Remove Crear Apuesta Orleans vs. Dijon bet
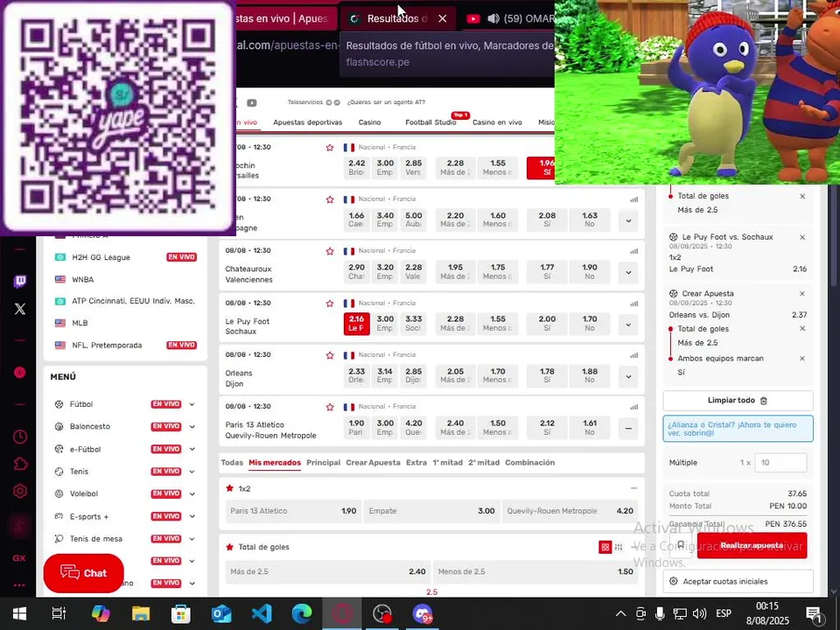840x630 pixels. coord(802,294)
